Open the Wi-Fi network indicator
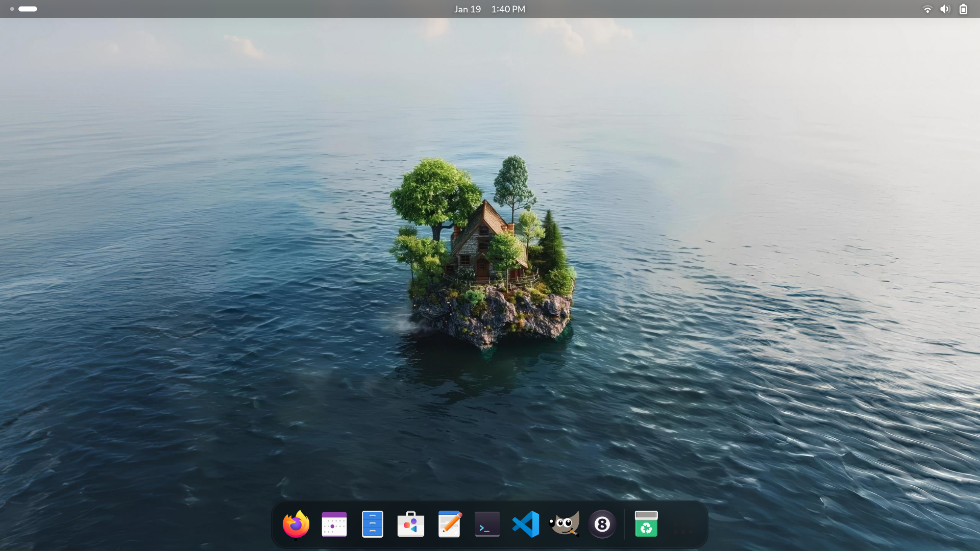 pyautogui.click(x=927, y=9)
